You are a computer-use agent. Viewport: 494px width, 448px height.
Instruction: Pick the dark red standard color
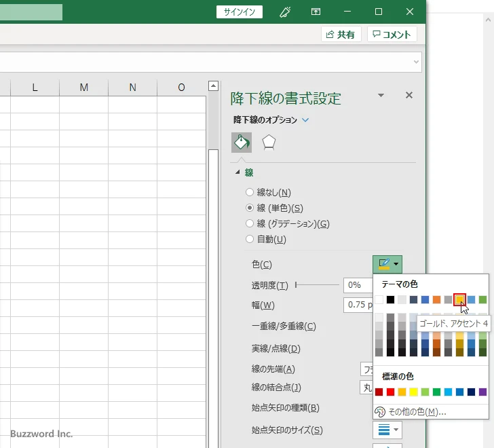379,392
